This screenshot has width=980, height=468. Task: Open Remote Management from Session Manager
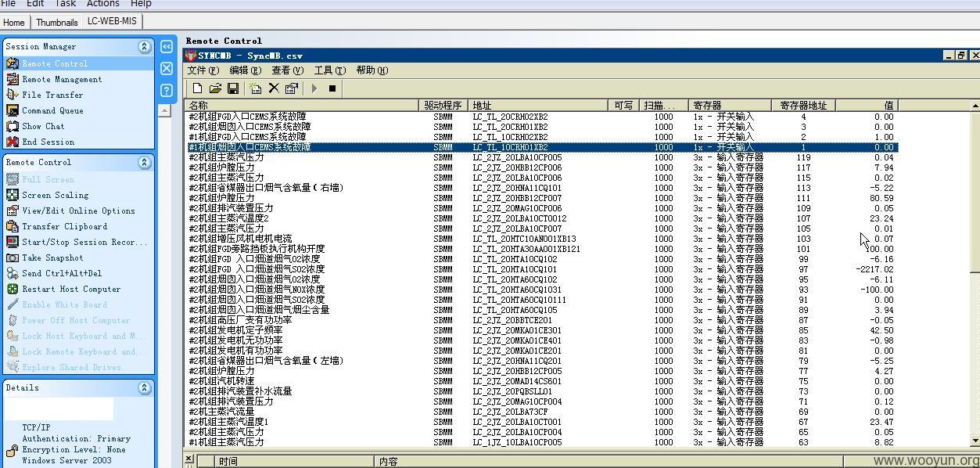(62, 79)
